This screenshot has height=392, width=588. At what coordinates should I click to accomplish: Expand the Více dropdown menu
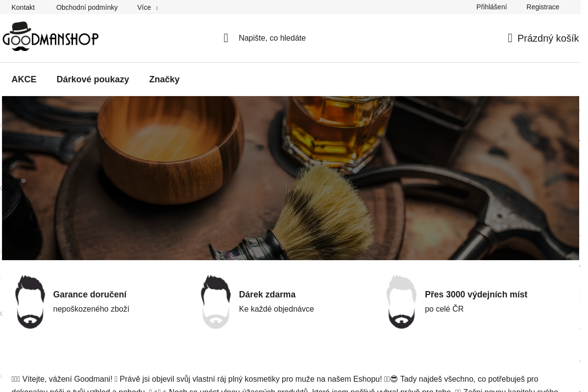pyautogui.click(x=147, y=7)
